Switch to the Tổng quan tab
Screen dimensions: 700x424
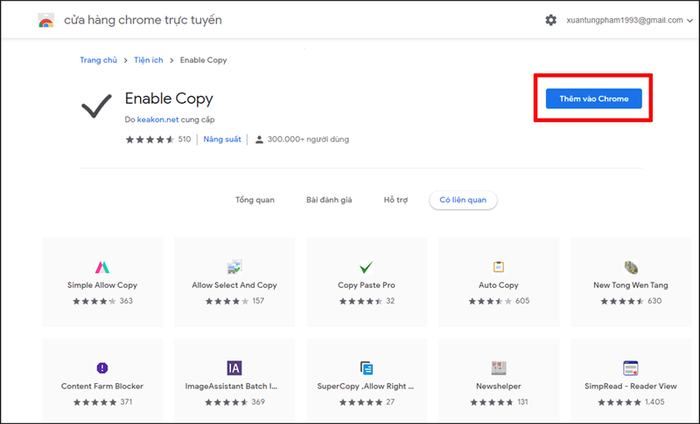coord(255,200)
